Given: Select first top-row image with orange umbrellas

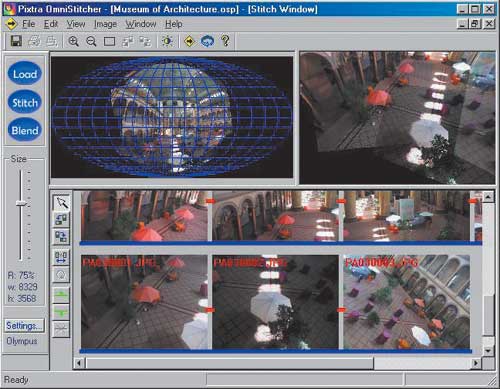Looking at the screenshot, I should click(144, 216).
